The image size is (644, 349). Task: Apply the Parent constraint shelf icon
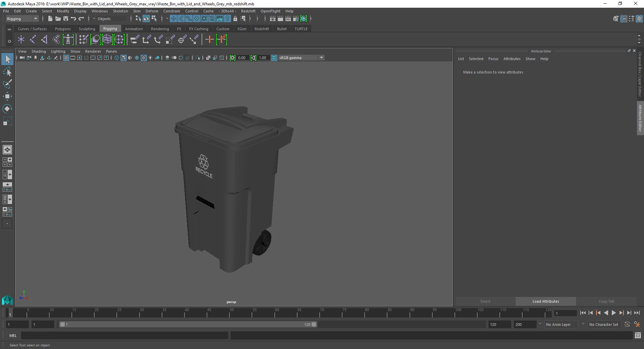[x=135, y=40]
